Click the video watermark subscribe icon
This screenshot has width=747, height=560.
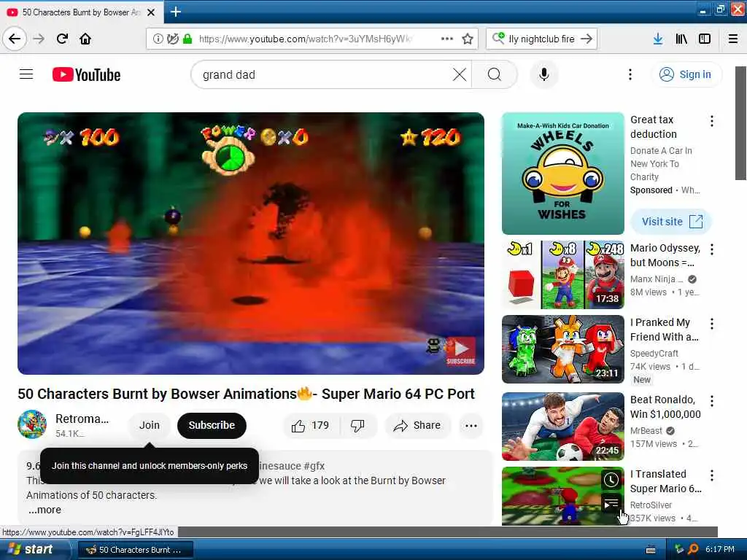[461, 351]
